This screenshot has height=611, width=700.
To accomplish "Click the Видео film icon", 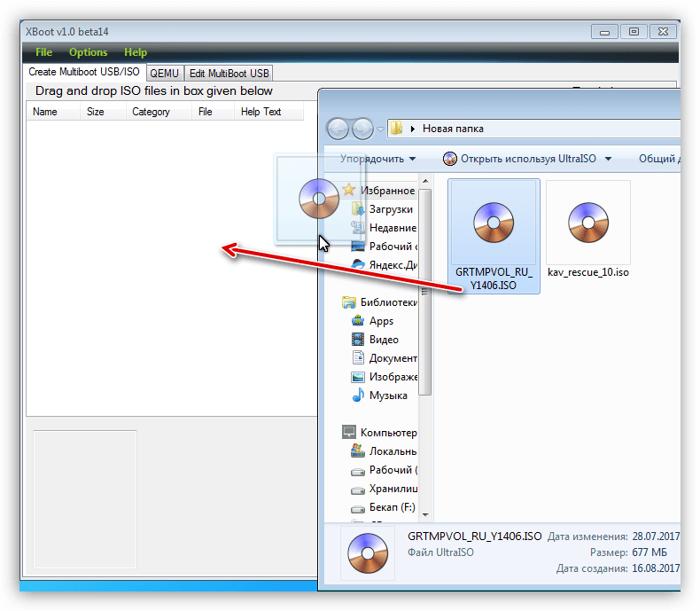I will (358, 340).
